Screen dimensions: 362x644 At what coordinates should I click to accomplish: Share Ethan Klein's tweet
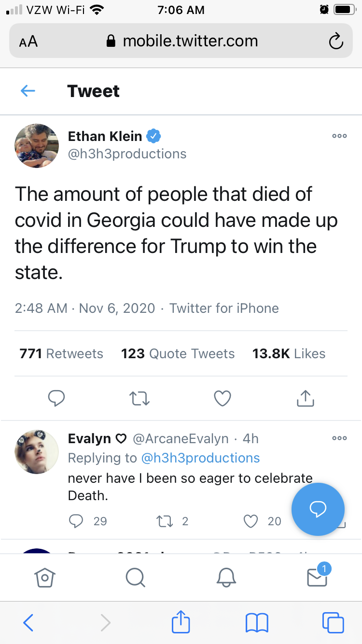pos(305,398)
